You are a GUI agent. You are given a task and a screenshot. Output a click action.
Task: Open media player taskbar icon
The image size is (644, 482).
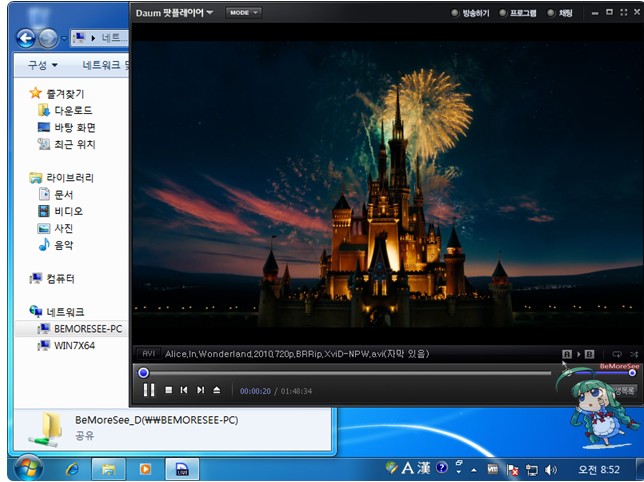pos(145,469)
